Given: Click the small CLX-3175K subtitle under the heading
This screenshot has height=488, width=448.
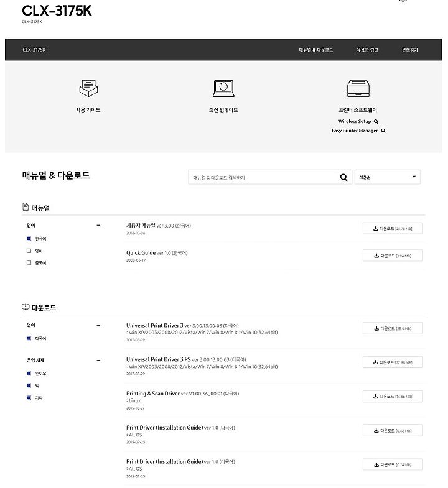Looking at the screenshot, I should pyautogui.click(x=32, y=22).
